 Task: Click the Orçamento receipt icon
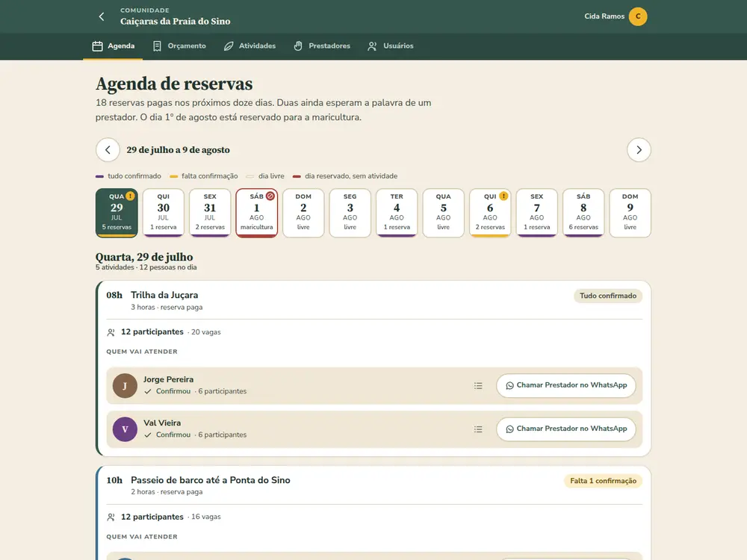(x=157, y=46)
